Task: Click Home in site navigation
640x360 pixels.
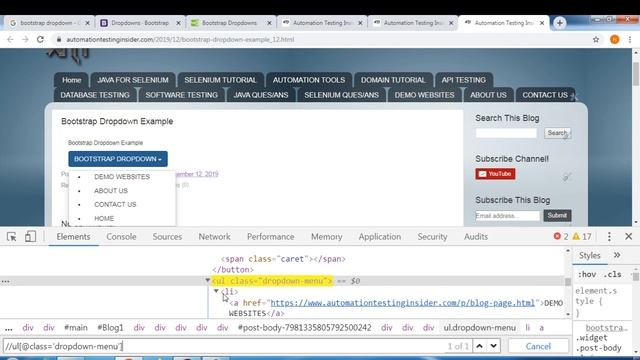Action: [71, 80]
